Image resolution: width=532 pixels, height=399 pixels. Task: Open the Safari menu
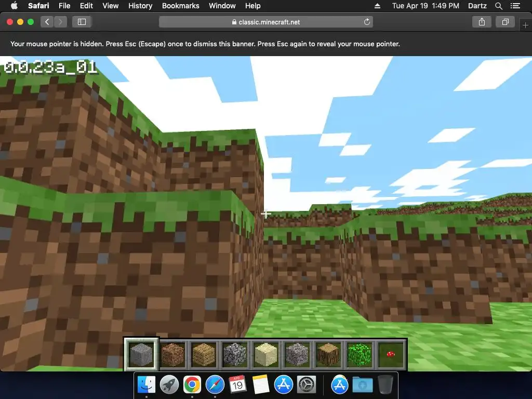pyautogui.click(x=38, y=6)
